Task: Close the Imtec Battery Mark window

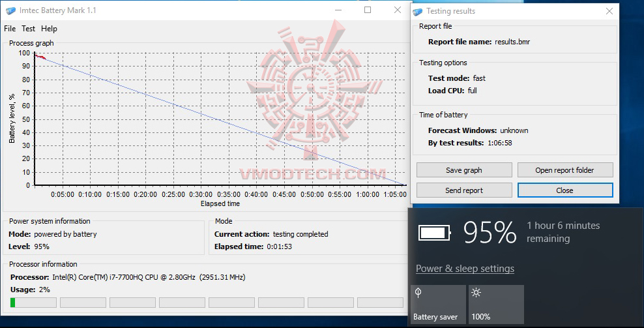Action: 398,10
